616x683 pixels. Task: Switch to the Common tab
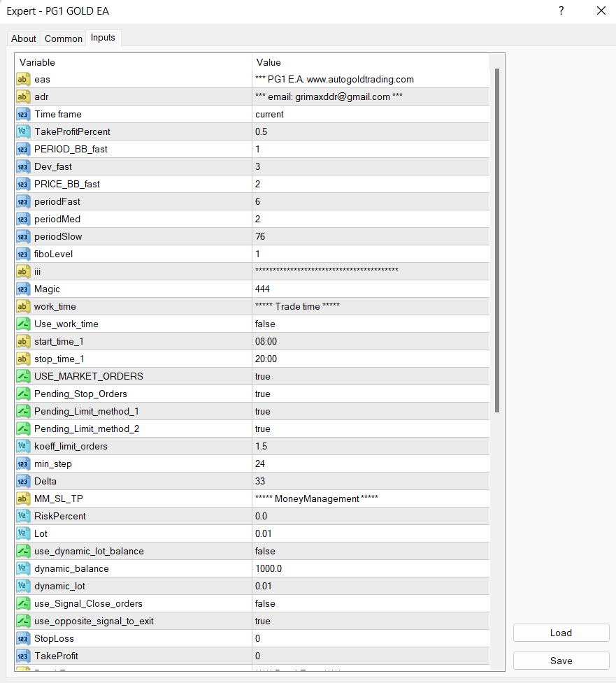point(64,38)
